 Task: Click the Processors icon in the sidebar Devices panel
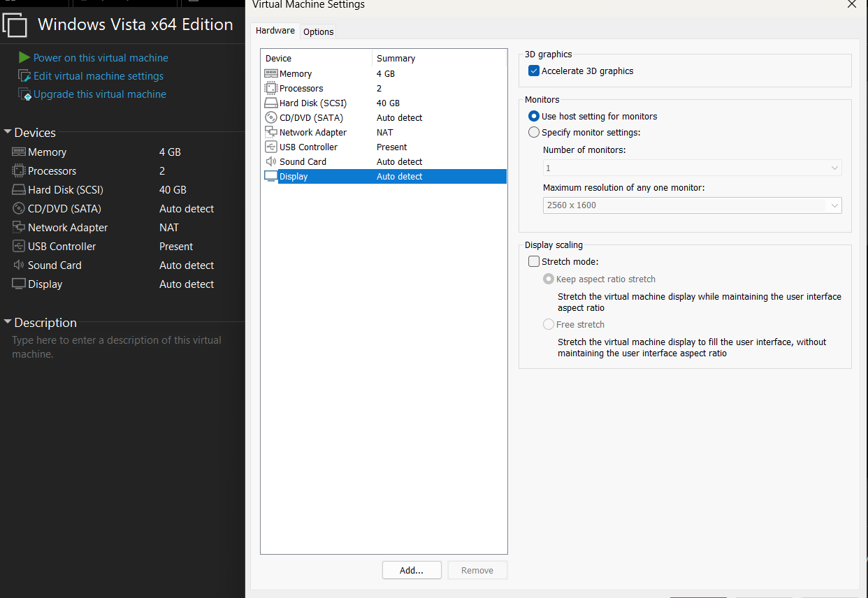click(x=18, y=170)
